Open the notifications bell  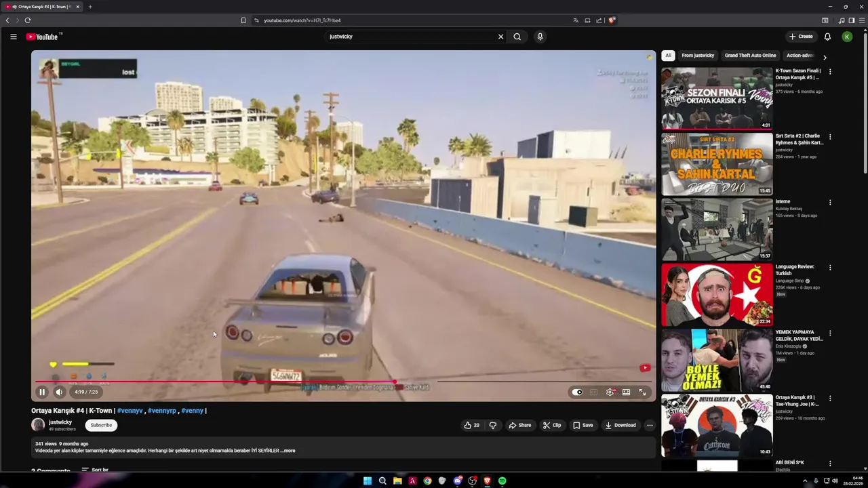pos(827,37)
